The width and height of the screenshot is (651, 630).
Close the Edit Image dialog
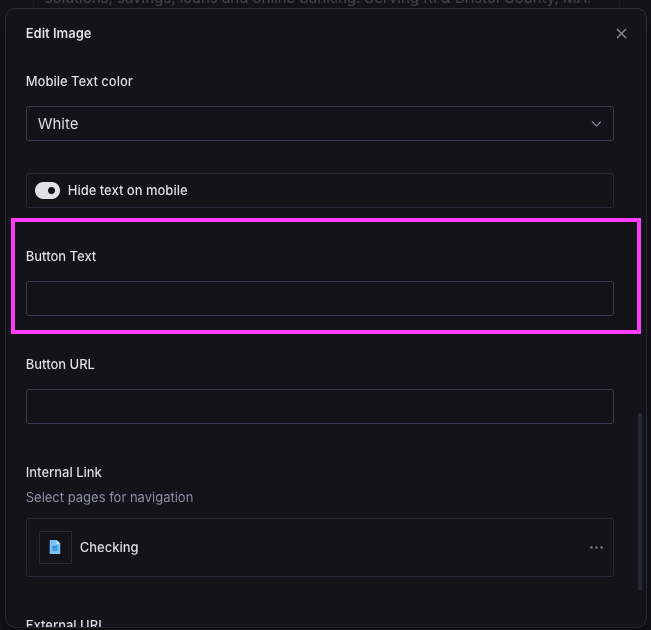point(621,34)
